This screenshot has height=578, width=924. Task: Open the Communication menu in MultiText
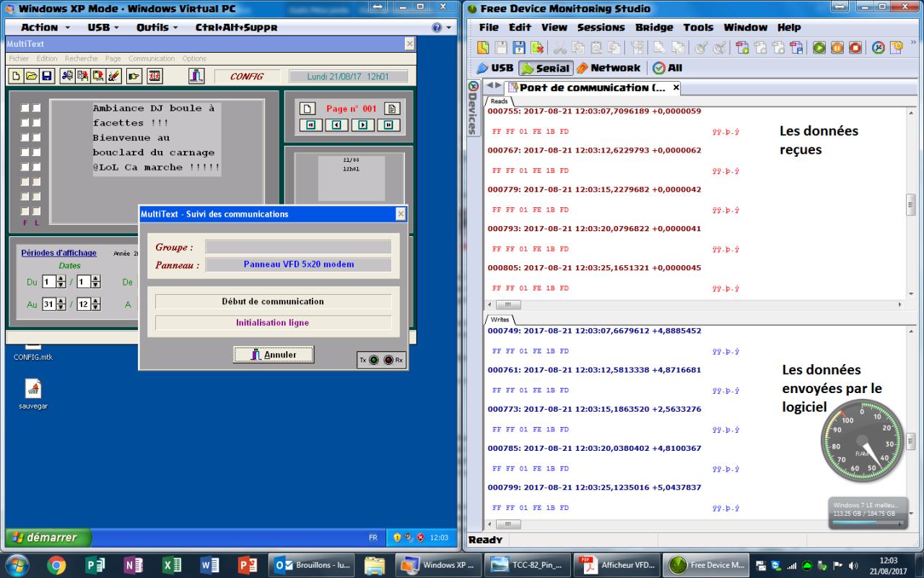point(152,59)
